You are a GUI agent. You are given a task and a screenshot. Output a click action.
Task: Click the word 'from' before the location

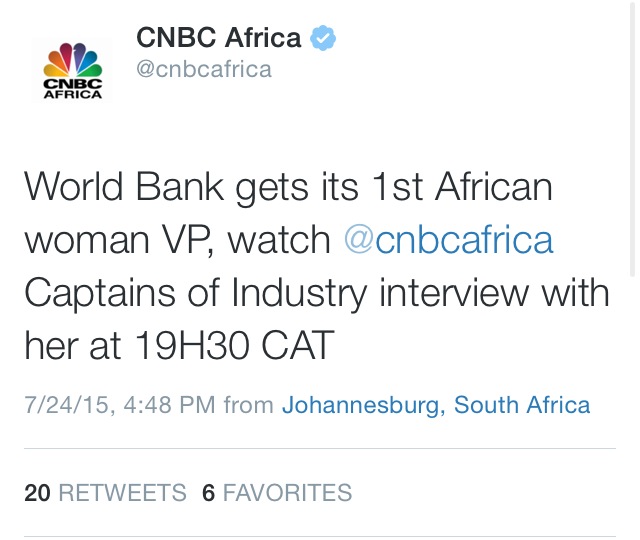point(249,405)
